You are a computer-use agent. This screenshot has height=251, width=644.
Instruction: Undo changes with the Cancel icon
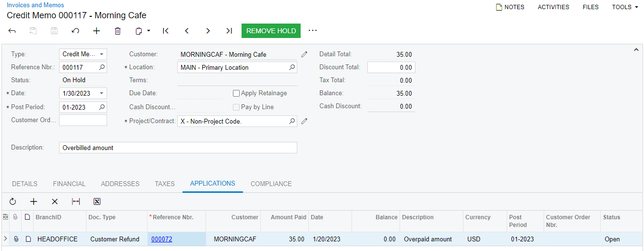pyautogui.click(x=75, y=31)
